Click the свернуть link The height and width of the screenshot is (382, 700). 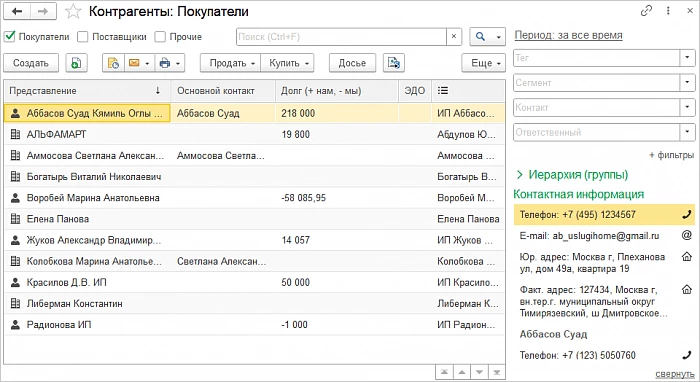pyautogui.click(x=675, y=374)
